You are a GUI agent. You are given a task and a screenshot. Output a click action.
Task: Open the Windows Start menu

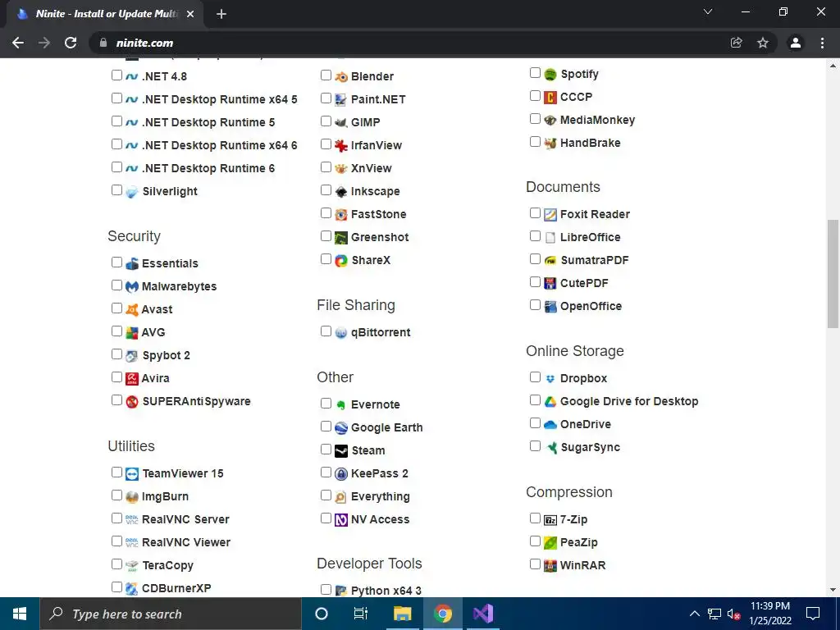click(x=20, y=614)
